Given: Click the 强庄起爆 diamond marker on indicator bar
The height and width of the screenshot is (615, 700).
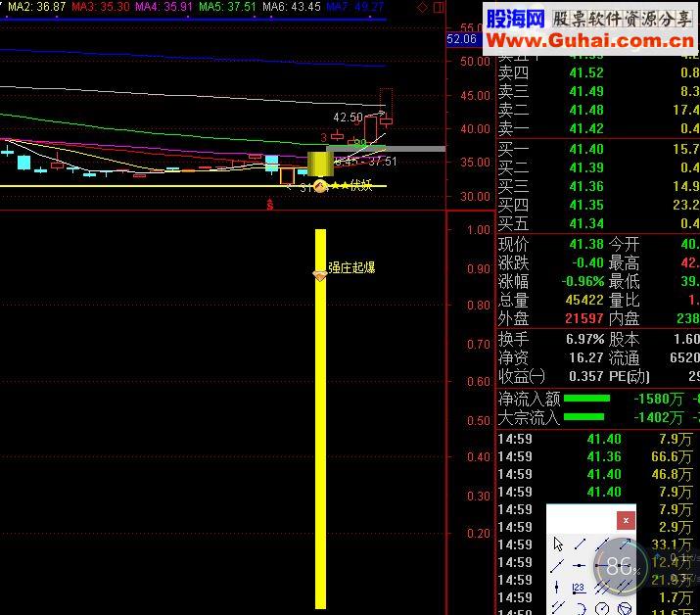Looking at the screenshot, I should (320, 275).
